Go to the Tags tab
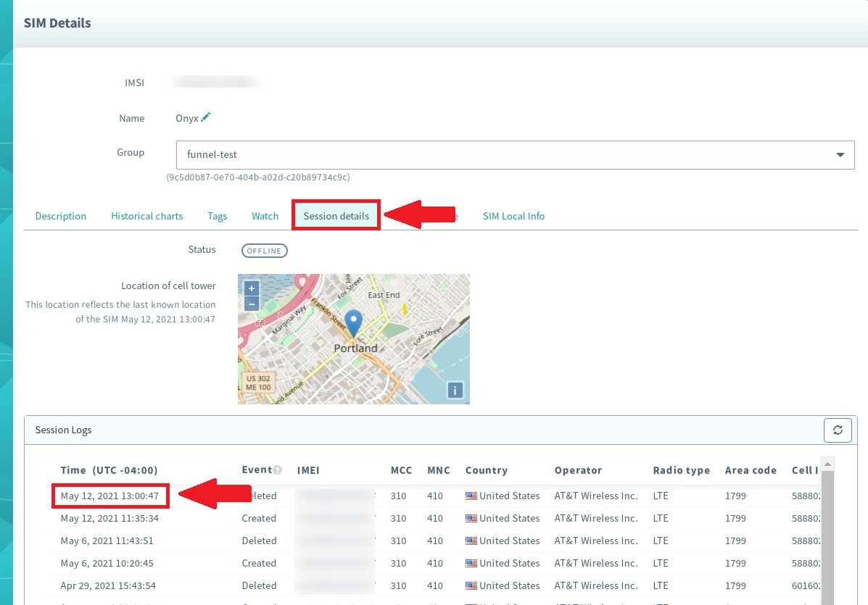The width and height of the screenshot is (868, 605). click(x=217, y=216)
